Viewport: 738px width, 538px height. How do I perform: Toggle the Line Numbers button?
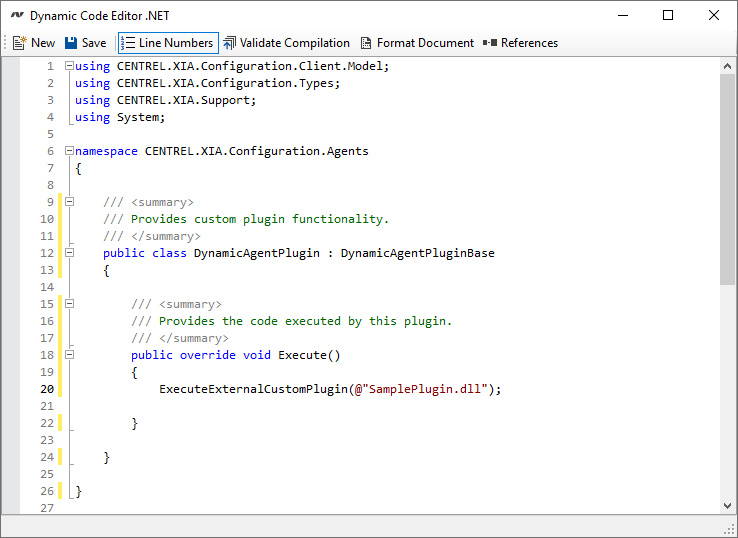(x=168, y=43)
